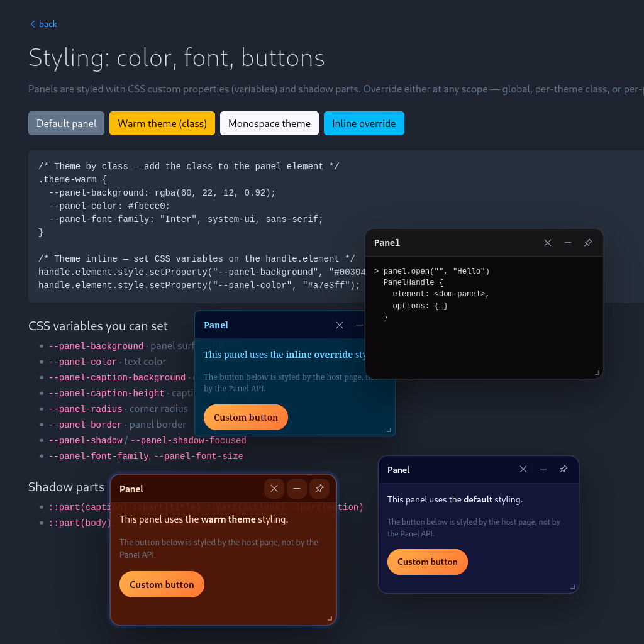Pin the monospace console panel

click(x=588, y=243)
